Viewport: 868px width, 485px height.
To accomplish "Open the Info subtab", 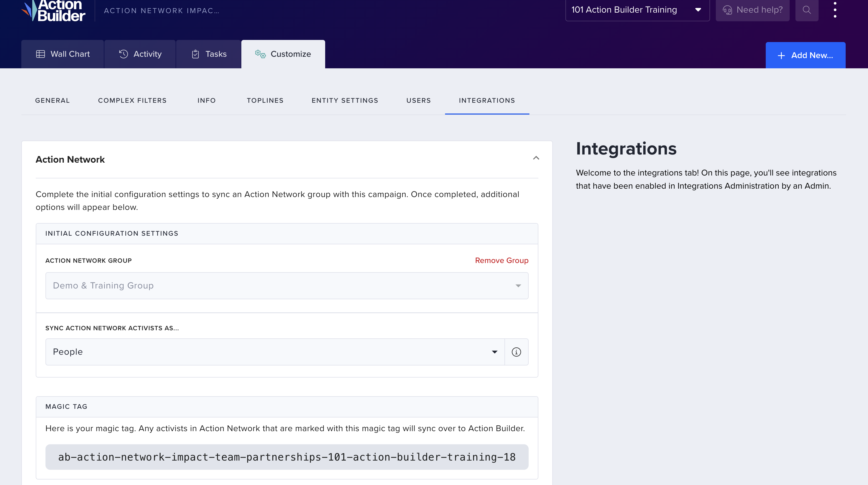I will (207, 100).
